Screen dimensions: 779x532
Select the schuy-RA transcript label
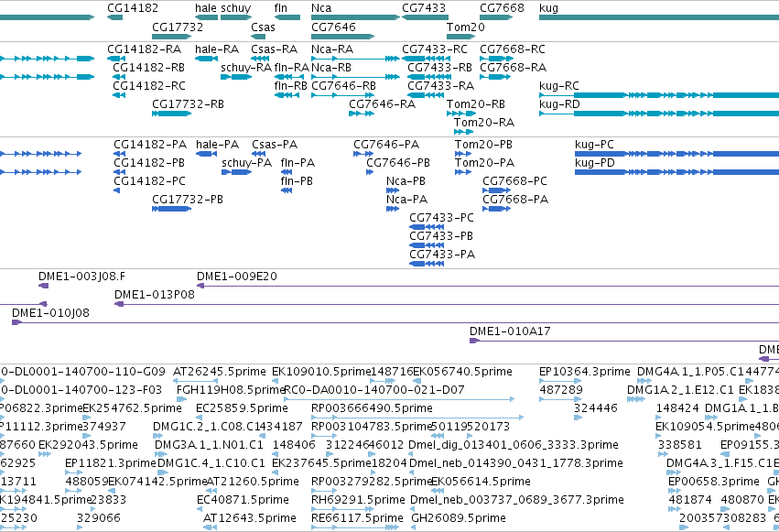click(246, 68)
